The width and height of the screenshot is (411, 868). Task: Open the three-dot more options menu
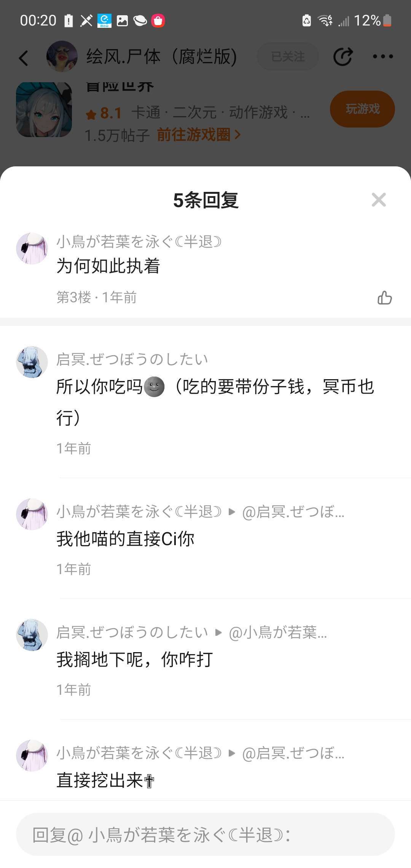click(382, 57)
